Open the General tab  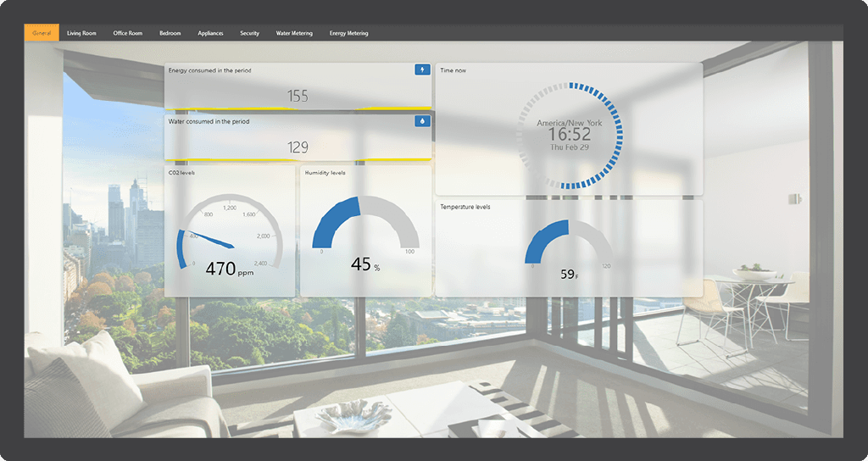[42, 33]
